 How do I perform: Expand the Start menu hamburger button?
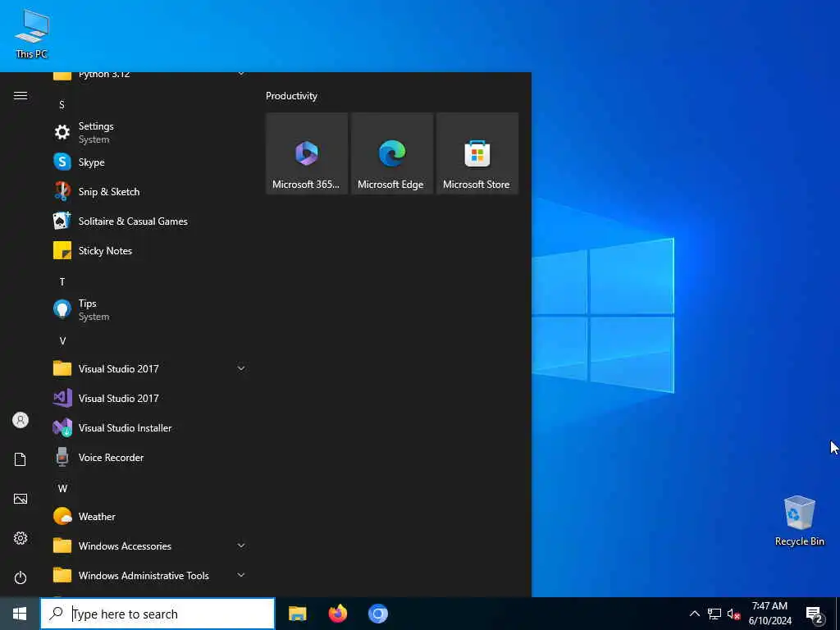coord(21,96)
